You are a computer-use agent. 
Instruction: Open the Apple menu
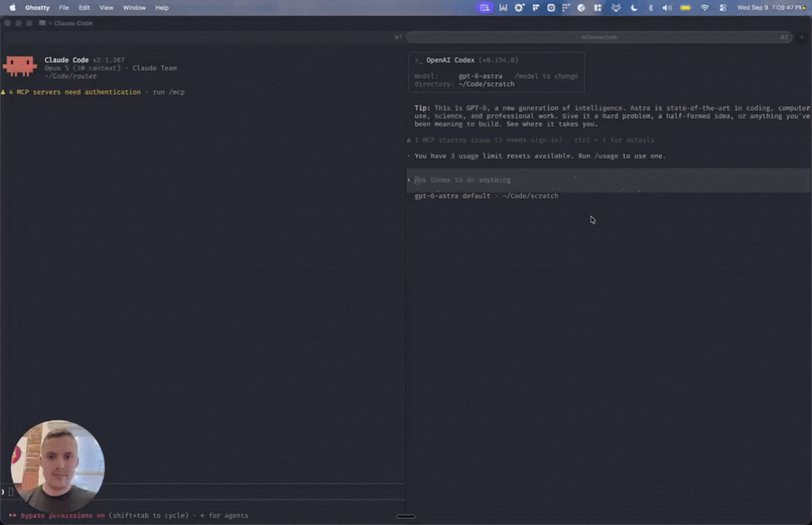pyautogui.click(x=13, y=8)
